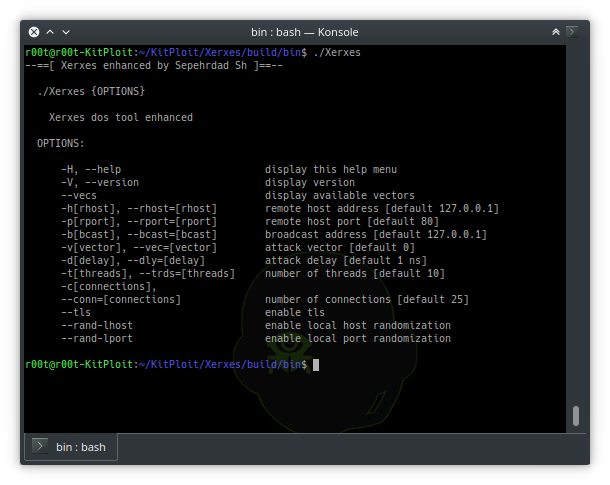Click the 'OPTIONS:' heading
Screen dimensions: 610x485
click(x=61, y=144)
